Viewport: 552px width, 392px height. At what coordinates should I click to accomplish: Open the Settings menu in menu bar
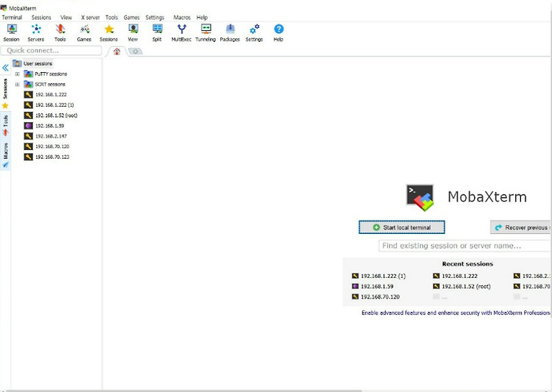tap(155, 17)
